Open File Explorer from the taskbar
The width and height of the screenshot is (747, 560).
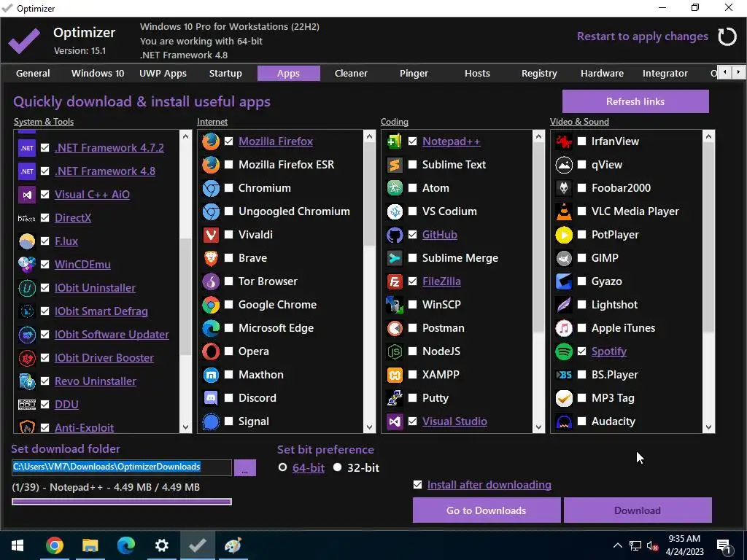pyautogui.click(x=90, y=545)
